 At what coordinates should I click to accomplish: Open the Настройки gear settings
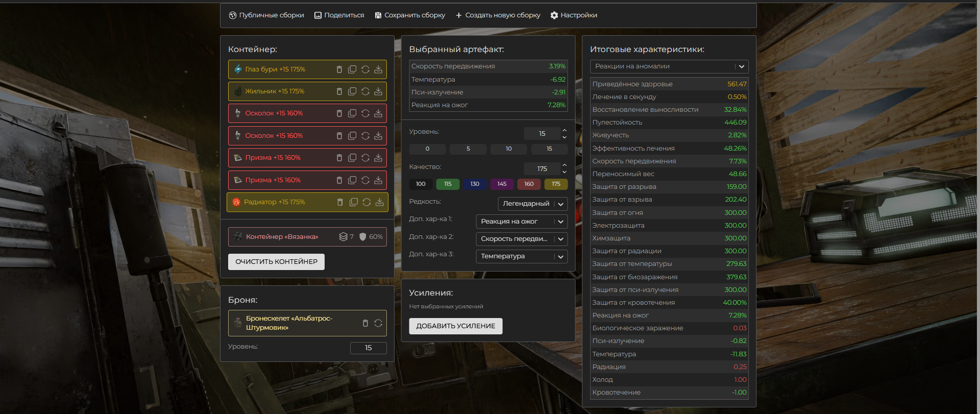point(574,15)
